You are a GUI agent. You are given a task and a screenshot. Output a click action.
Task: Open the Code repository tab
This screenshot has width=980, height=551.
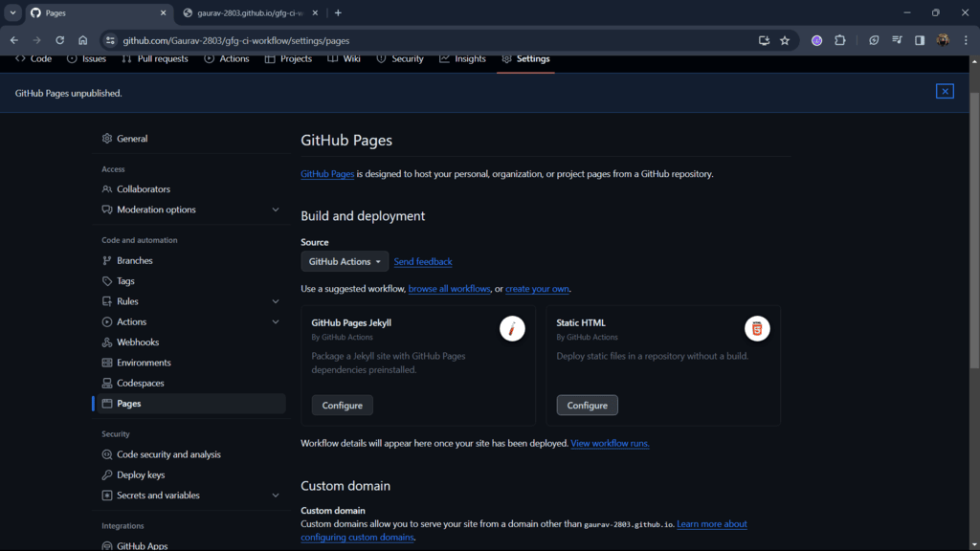(x=33, y=58)
